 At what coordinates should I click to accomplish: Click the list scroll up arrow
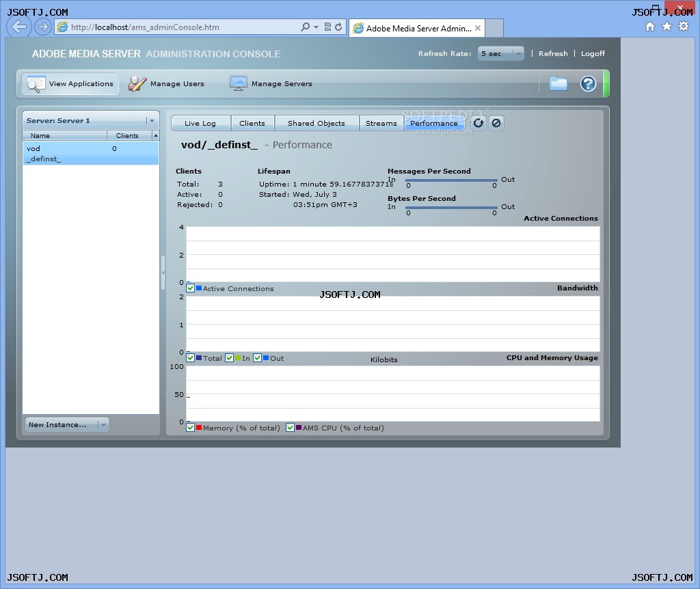click(x=155, y=136)
